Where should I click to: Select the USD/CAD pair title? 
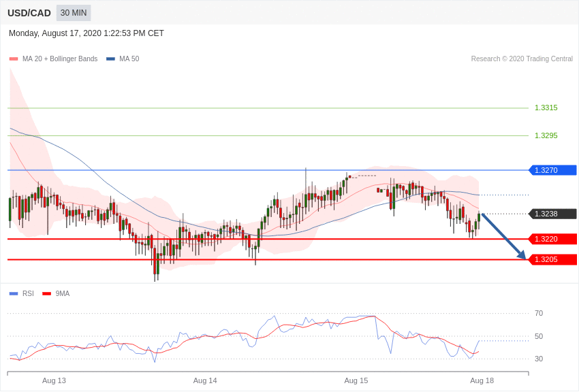click(x=29, y=13)
